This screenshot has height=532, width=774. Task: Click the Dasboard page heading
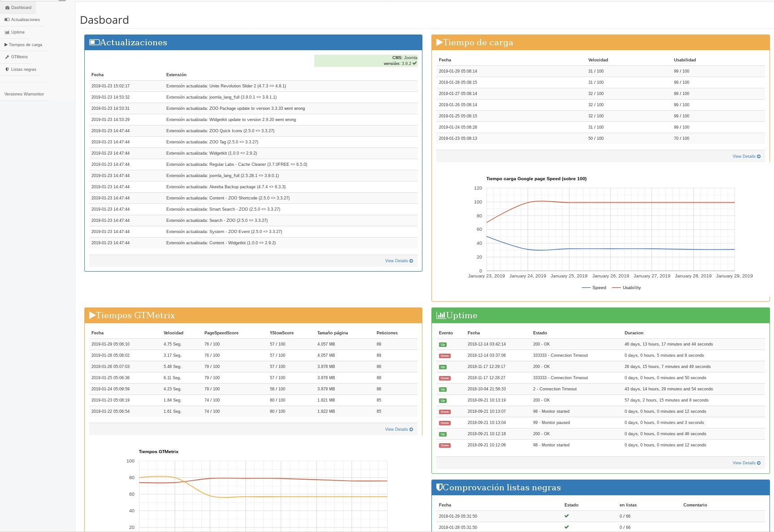click(104, 20)
